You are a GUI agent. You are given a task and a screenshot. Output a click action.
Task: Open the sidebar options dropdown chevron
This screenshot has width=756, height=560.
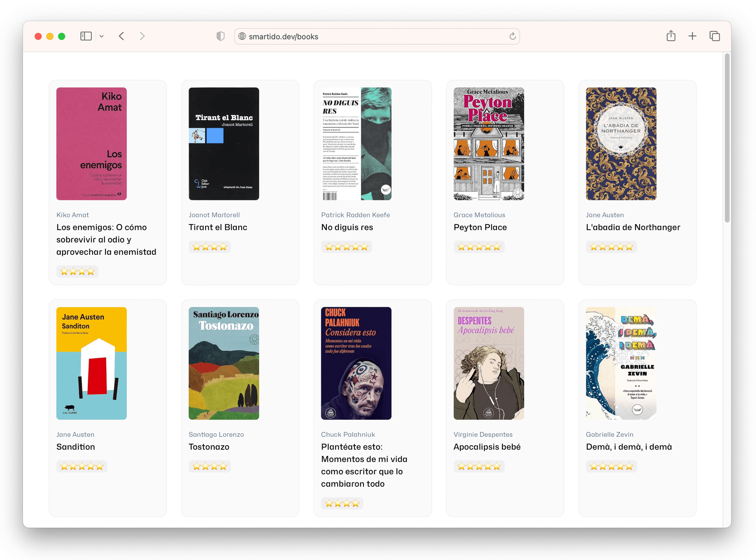tap(102, 36)
